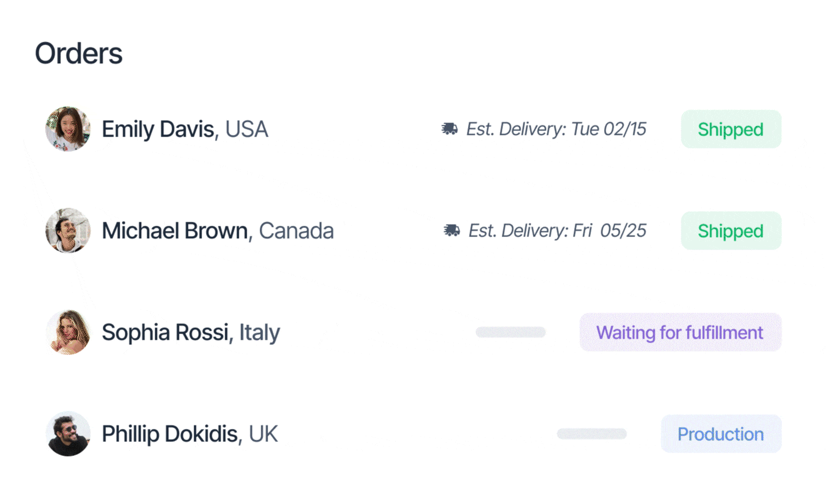Click the Est. Delivery Tue 02/15 text
The height and width of the screenshot is (504, 827).
pyautogui.click(x=556, y=129)
